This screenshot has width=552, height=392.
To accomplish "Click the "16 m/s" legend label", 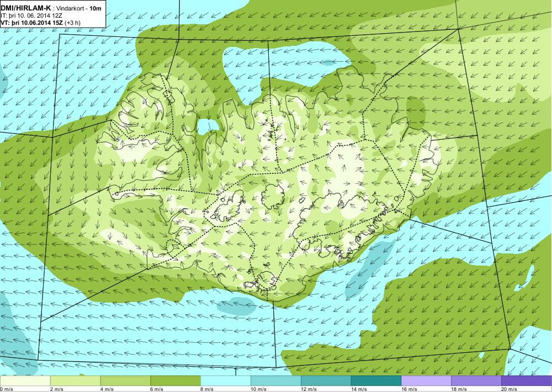I will tap(410, 389).
